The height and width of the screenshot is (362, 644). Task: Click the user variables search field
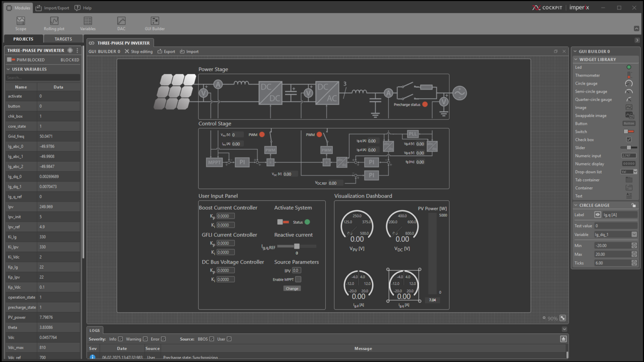click(x=43, y=78)
